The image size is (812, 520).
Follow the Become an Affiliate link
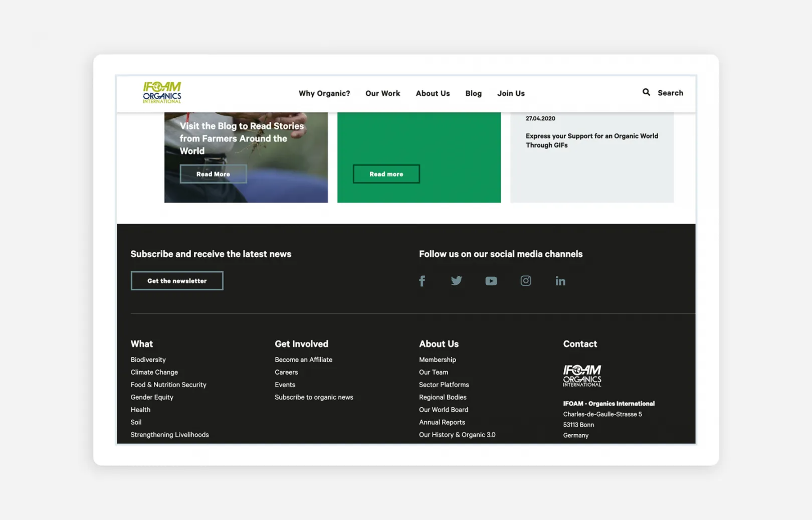(303, 360)
